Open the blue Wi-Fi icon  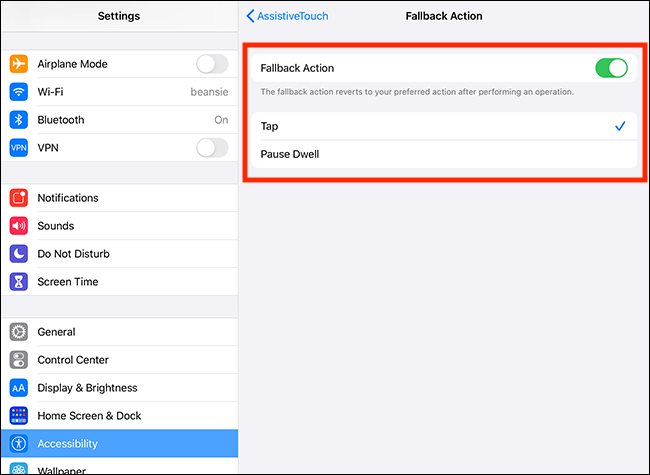pos(19,92)
